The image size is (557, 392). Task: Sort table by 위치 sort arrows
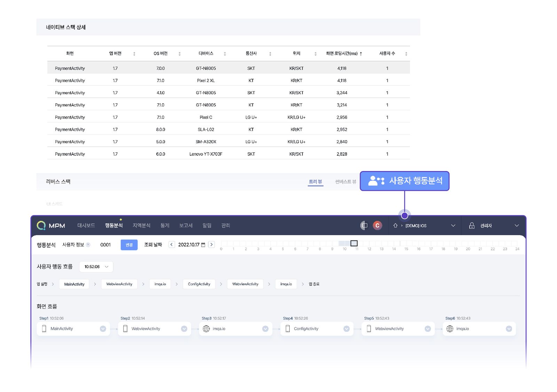(x=315, y=54)
